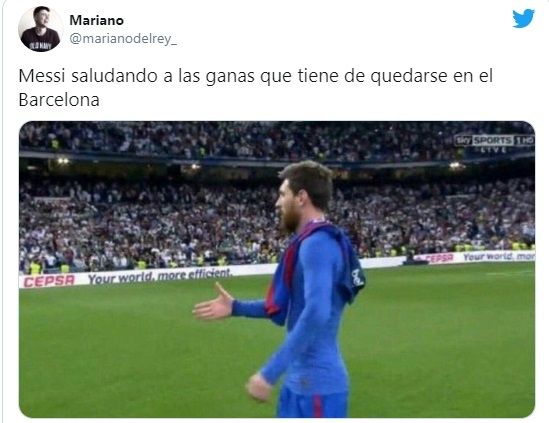
Task: Click the right CEPSA advertising logo
Action: point(439,258)
